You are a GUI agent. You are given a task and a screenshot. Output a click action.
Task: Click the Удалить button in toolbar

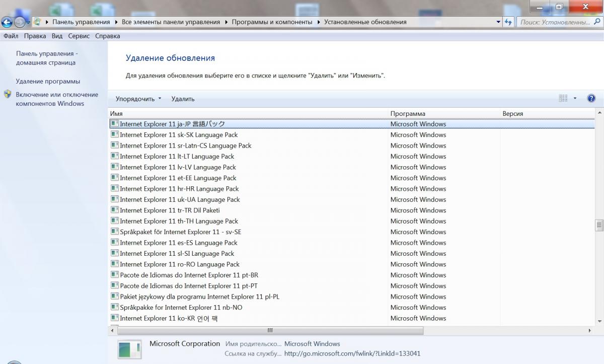tap(183, 99)
